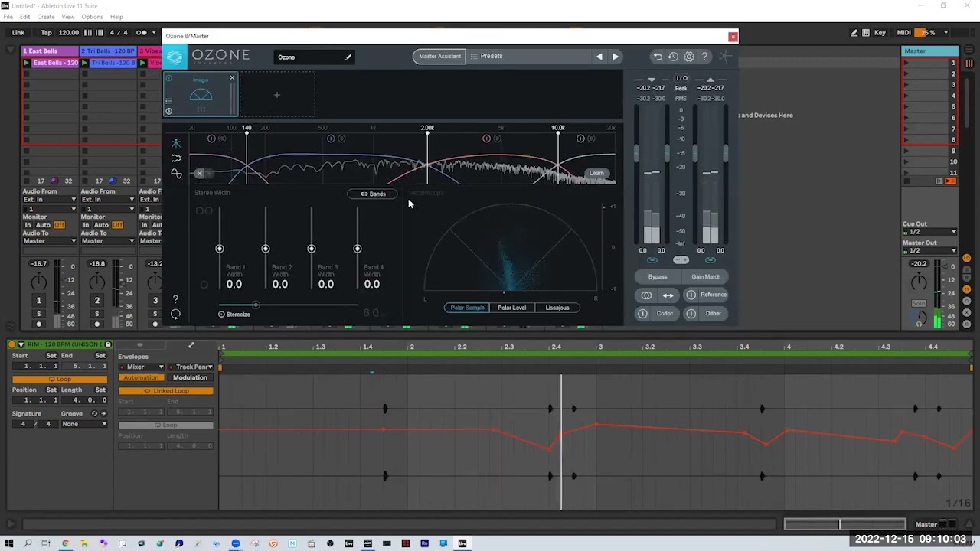980x551 pixels.
Task: Enable the Codec power toggle
Action: pos(642,313)
